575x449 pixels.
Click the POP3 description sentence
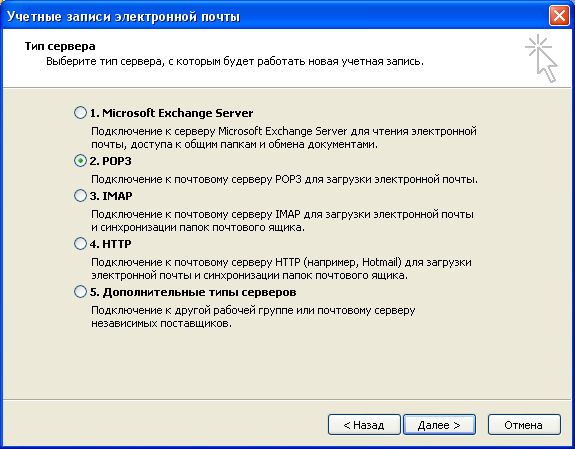[285, 179]
